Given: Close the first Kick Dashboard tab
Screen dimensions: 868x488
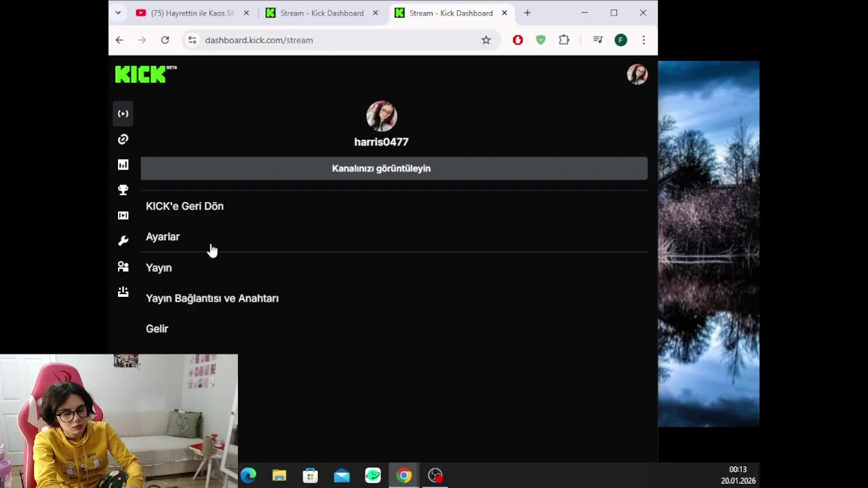Looking at the screenshot, I should [x=375, y=13].
